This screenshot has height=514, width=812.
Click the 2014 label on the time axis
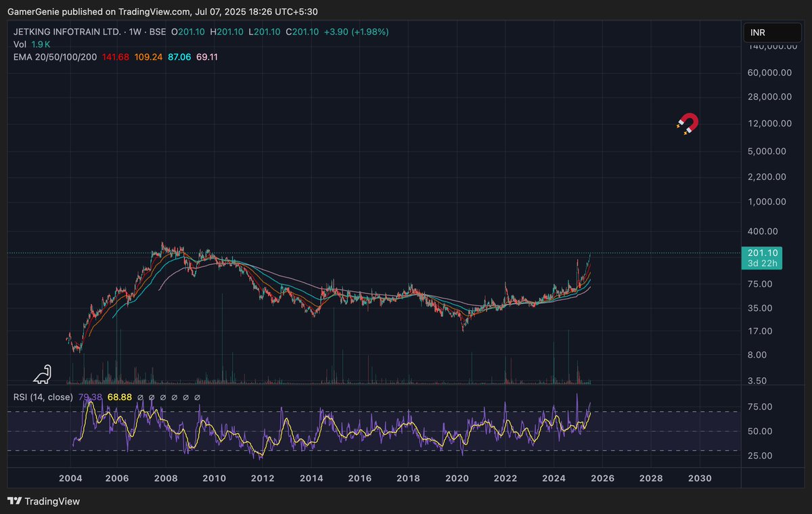[x=311, y=478]
